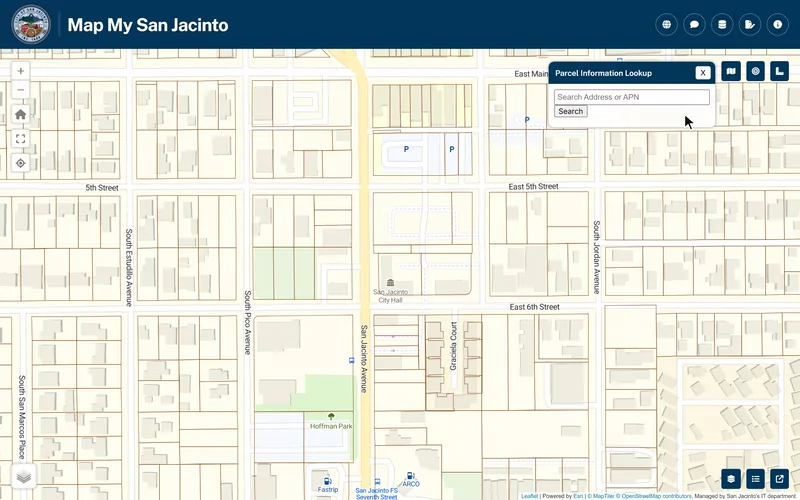Open the database stack icon in the header

(722, 24)
